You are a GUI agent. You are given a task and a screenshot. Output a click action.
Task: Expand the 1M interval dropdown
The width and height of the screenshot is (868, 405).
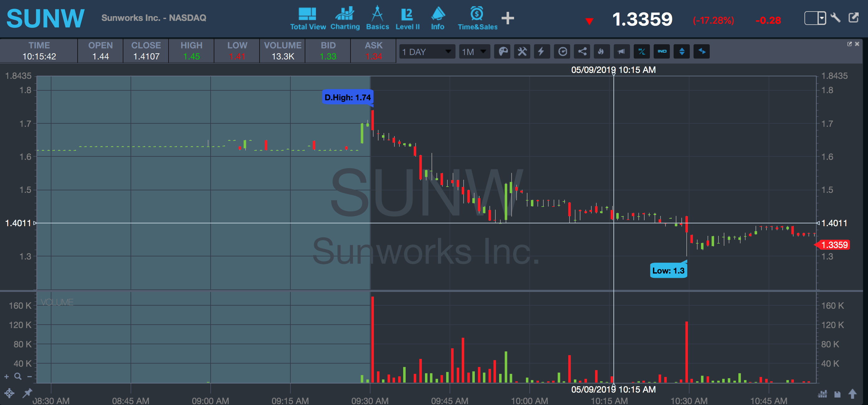(474, 51)
